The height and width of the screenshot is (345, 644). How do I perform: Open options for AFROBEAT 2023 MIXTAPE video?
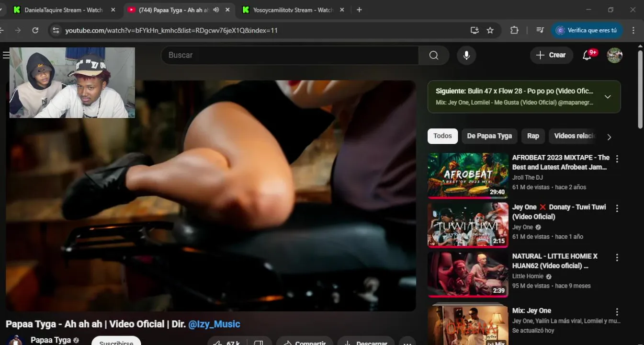tap(617, 159)
